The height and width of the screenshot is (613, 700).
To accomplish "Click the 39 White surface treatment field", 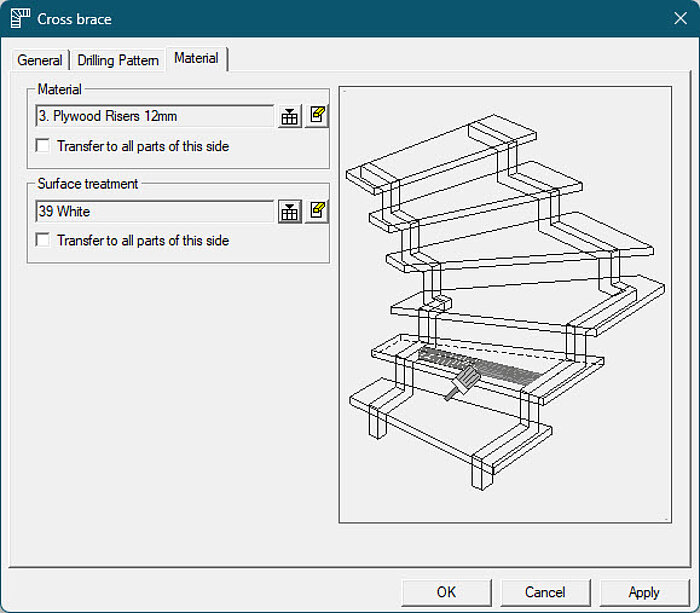I will coord(154,211).
